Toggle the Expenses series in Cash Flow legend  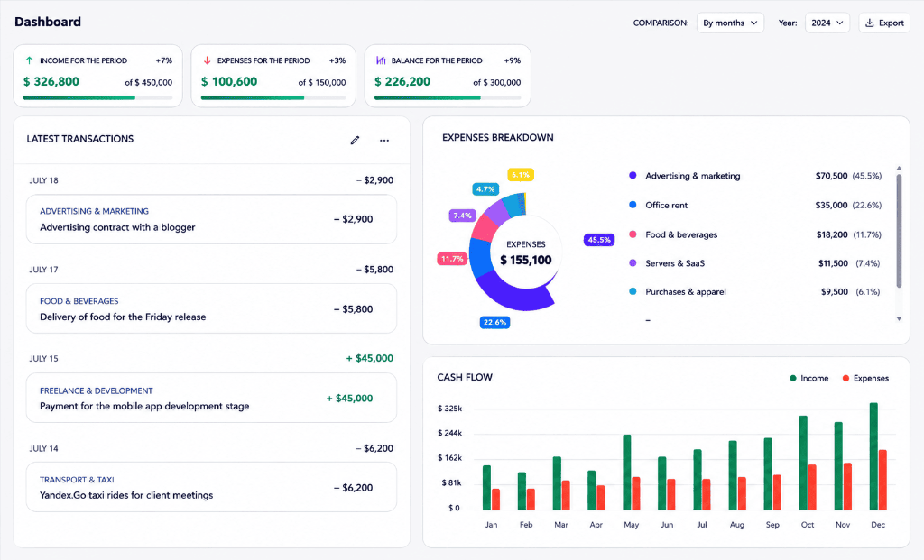tap(865, 378)
